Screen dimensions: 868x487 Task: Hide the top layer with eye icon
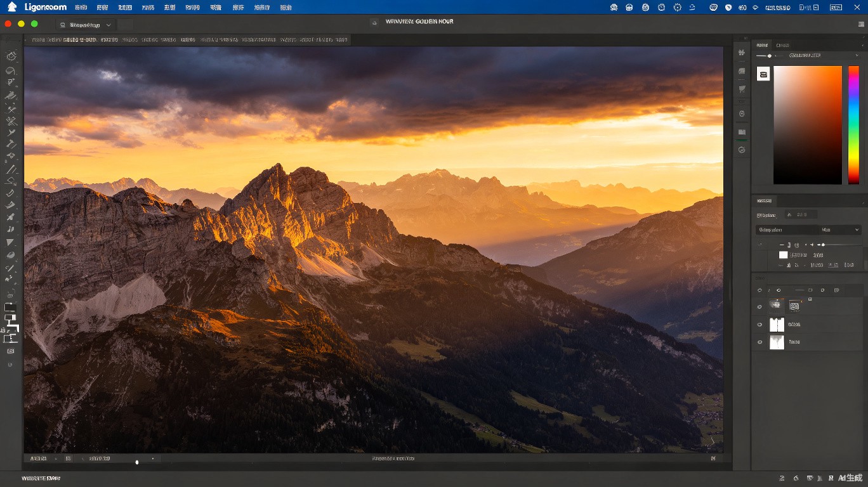tap(760, 307)
